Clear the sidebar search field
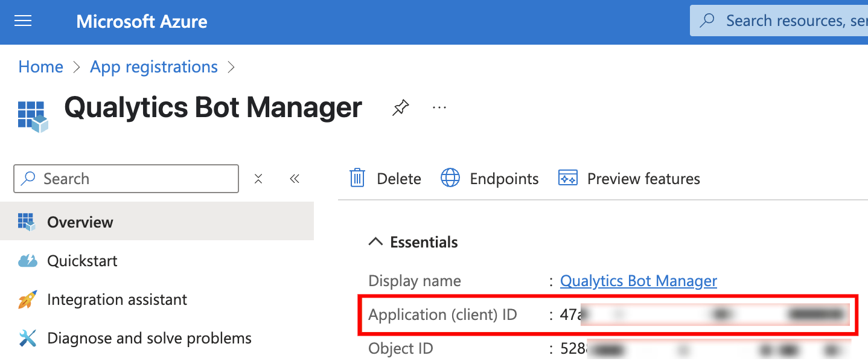 [x=258, y=178]
